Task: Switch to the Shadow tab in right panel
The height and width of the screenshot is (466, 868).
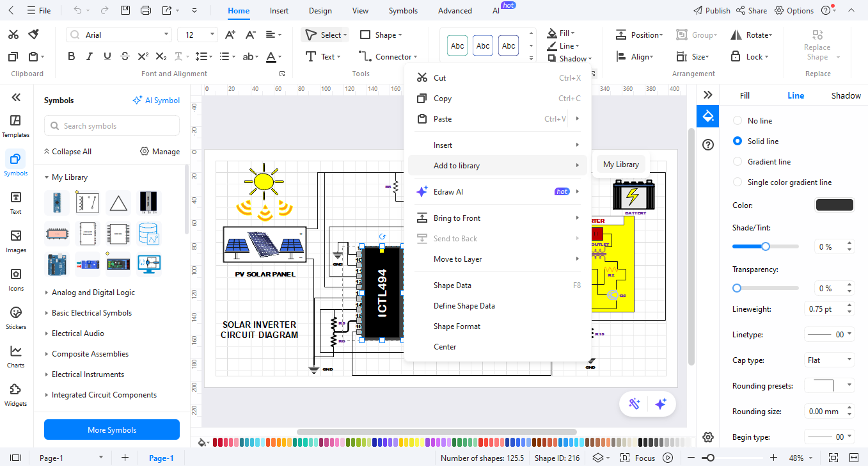Action: (x=846, y=95)
